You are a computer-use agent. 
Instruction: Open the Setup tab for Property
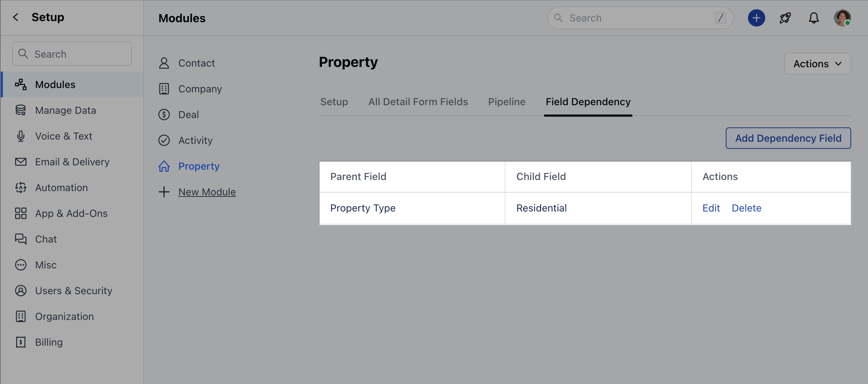point(334,102)
